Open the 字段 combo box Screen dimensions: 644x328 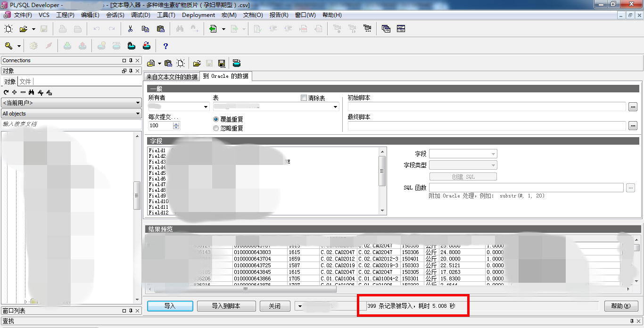click(x=463, y=154)
